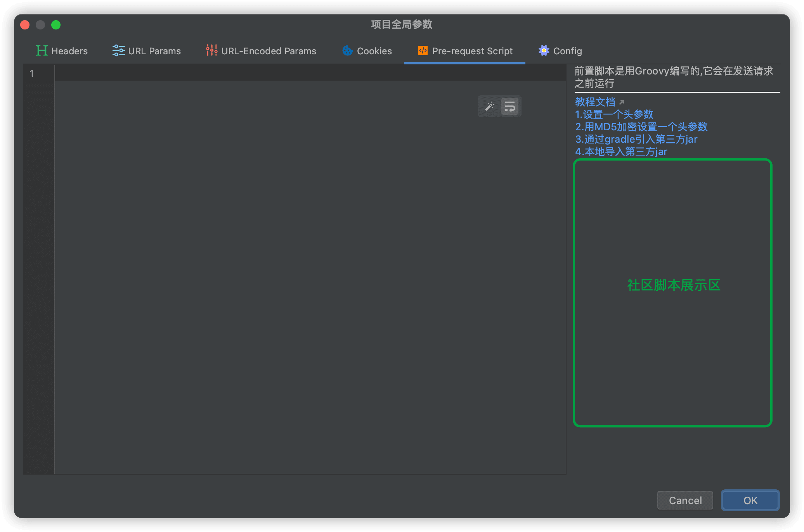
Task: Click the Cookies cookie icon
Action: click(347, 50)
